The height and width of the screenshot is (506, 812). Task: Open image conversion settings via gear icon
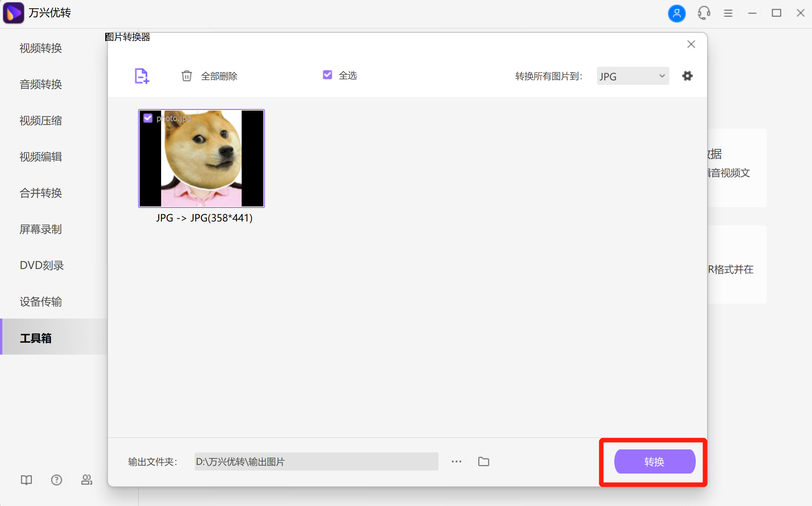[687, 76]
